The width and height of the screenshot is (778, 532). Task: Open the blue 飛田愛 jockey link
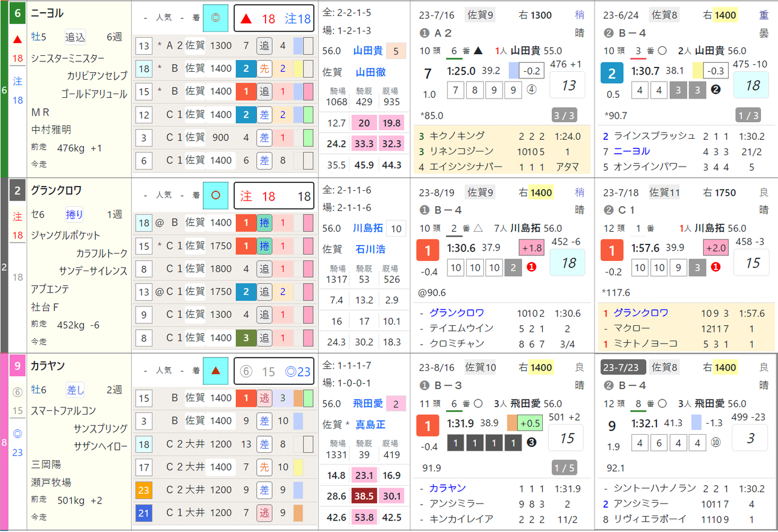click(368, 404)
